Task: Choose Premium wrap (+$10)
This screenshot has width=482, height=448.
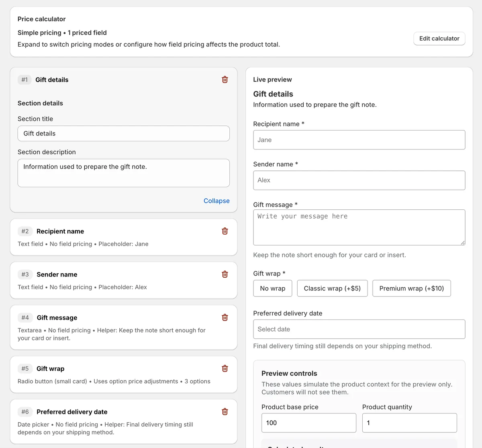Action: [412, 288]
